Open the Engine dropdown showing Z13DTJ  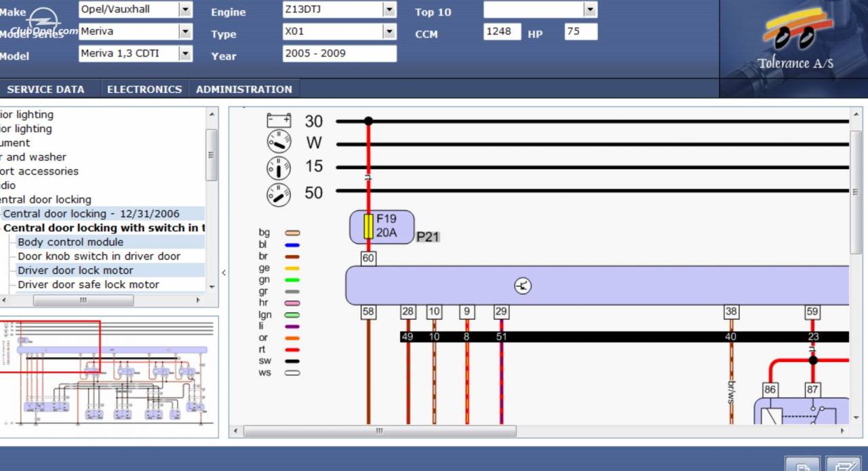tap(389, 9)
